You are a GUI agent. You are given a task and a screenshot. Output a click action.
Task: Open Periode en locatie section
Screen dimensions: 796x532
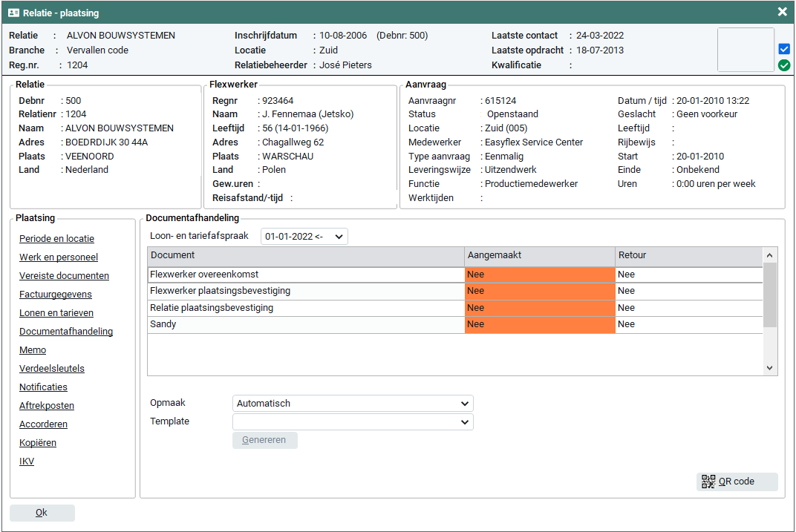(x=56, y=239)
